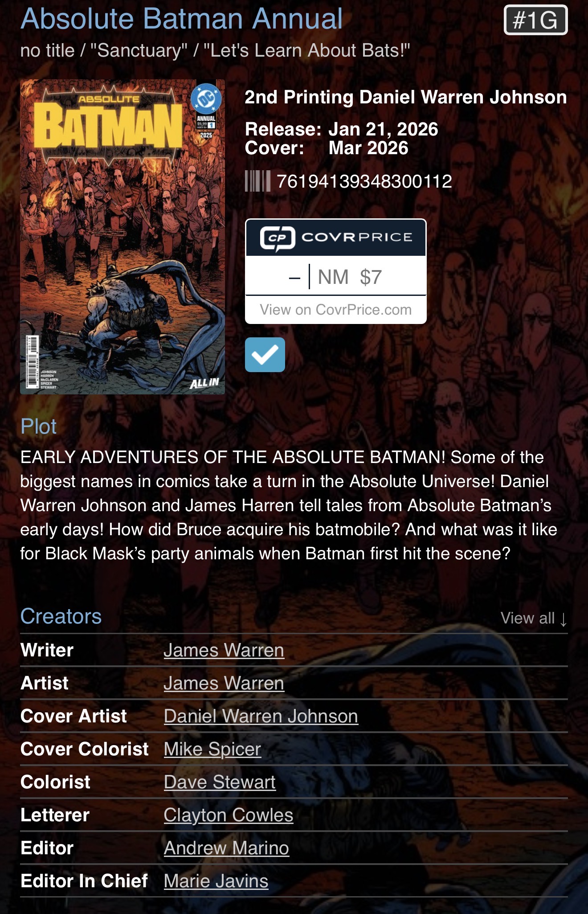
Task: Tap the barcode icon beside UPC number
Action: coord(257,181)
